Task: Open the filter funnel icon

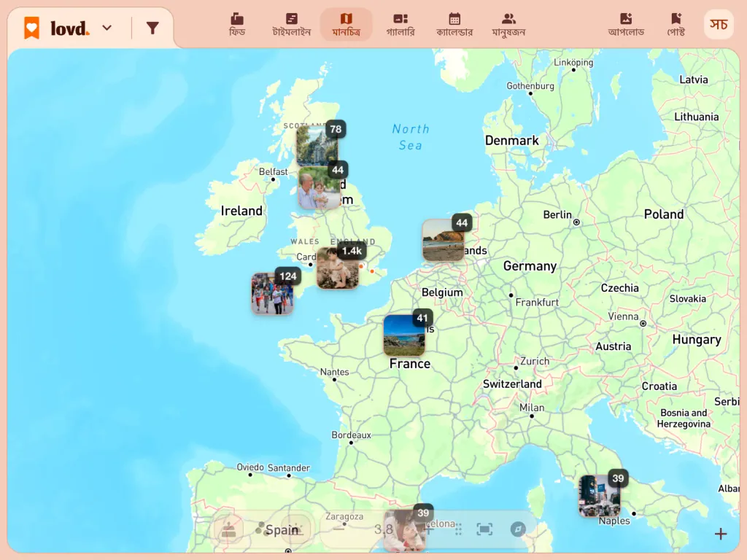Action: click(152, 28)
